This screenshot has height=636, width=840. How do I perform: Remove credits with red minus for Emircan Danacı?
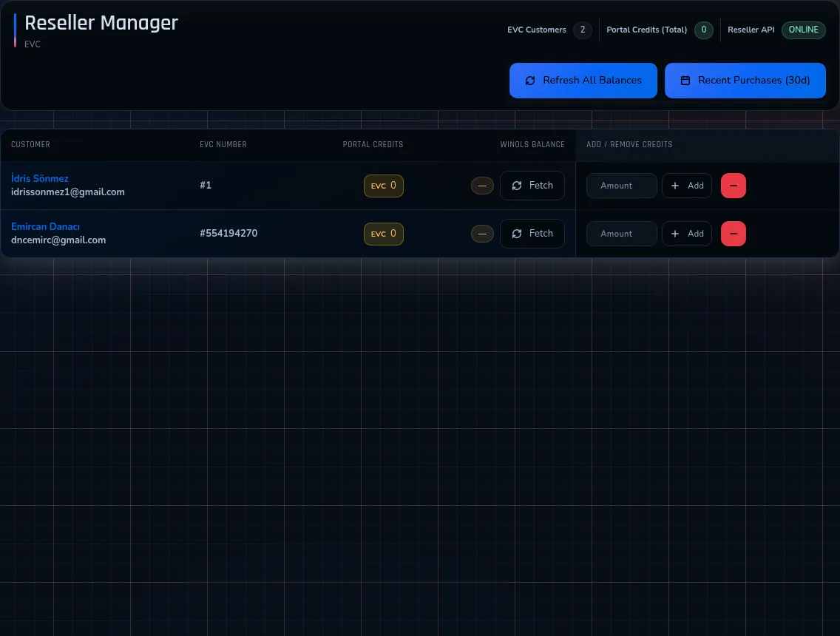(734, 234)
